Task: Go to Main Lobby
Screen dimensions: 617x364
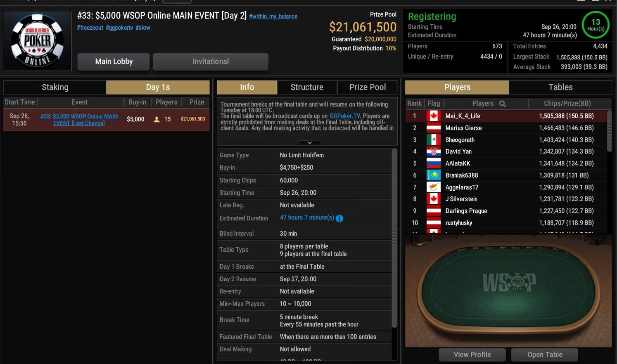Action: pos(114,61)
